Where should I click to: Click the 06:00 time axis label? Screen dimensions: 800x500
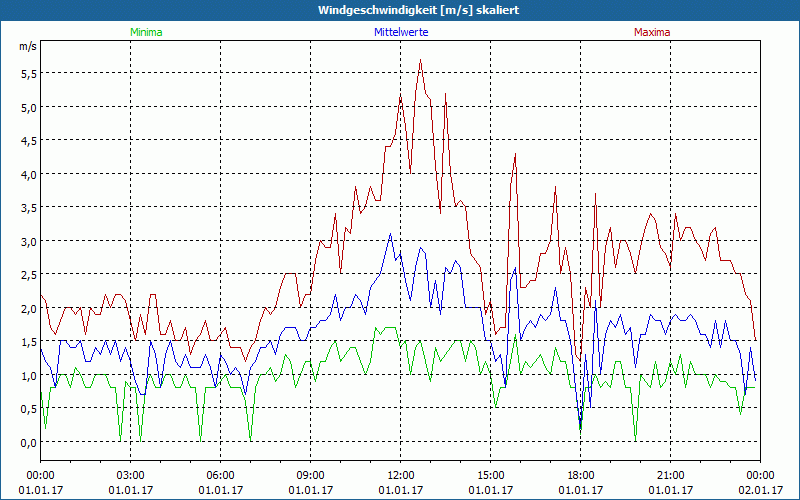(220, 476)
